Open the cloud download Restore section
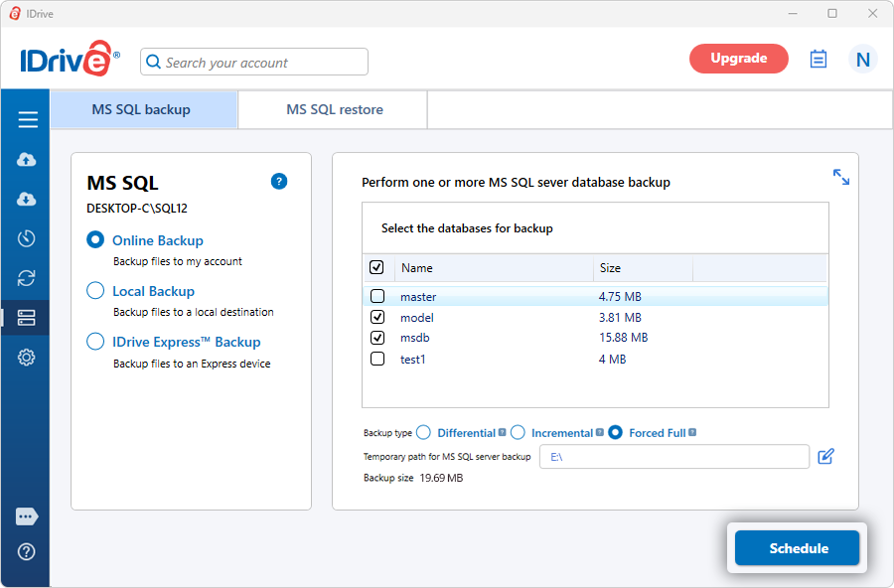Viewport: 894px width, 588px height. (26, 199)
